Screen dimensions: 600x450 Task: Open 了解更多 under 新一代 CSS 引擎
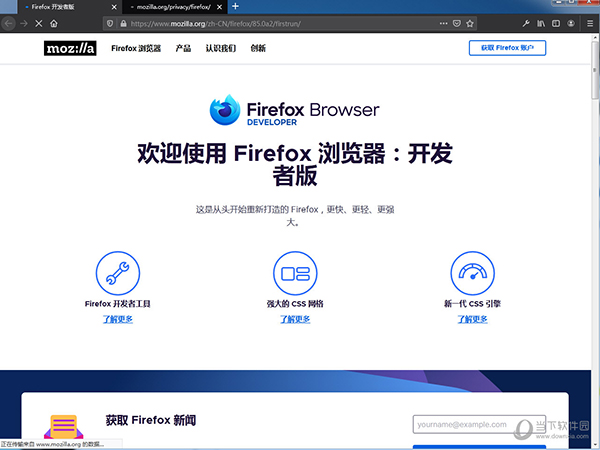click(473, 319)
